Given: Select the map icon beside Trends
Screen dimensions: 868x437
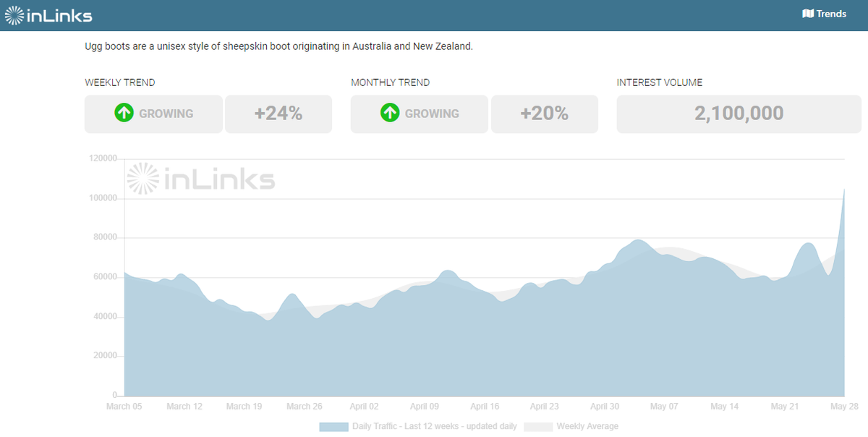Looking at the screenshot, I should (x=808, y=14).
